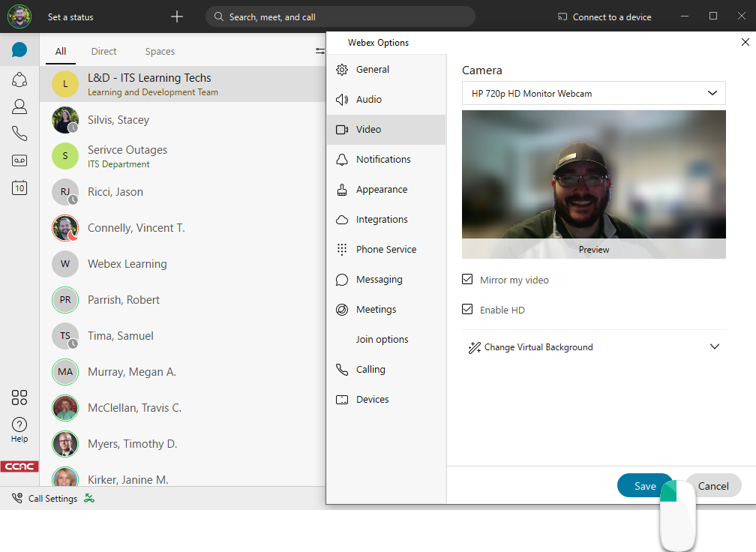
Task: Open the Spaces tab
Action: [160, 51]
